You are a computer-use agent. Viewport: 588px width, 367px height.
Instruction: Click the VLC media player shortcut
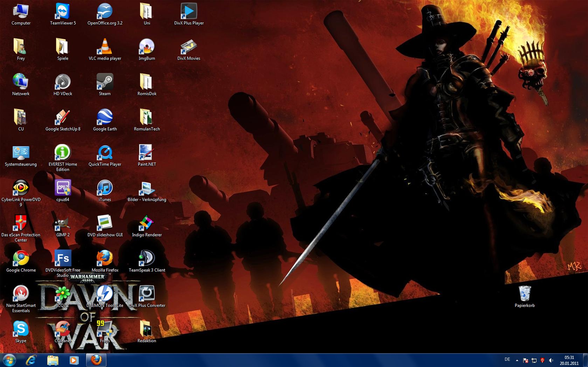click(x=105, y=47)
